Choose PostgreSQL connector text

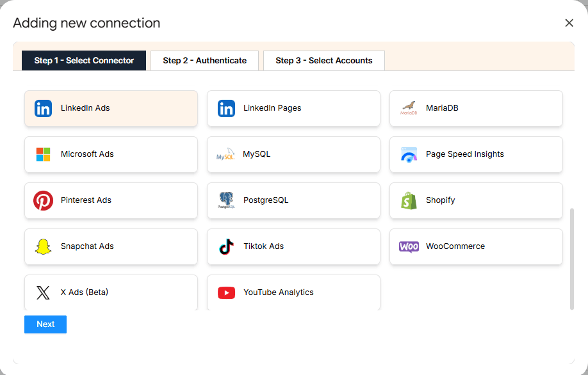click(x=266, y=200)
